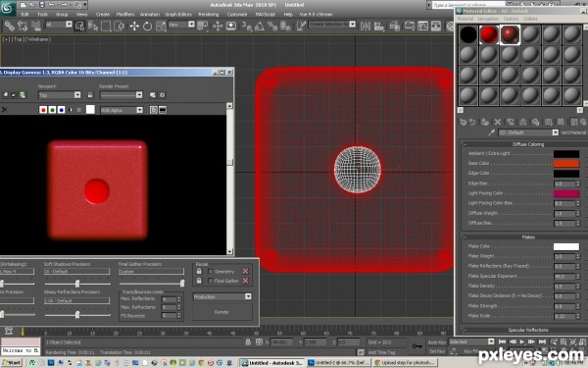Click the Zoom tool in viewport navigation controls
588x368 pixels.
tap(554, 342)
